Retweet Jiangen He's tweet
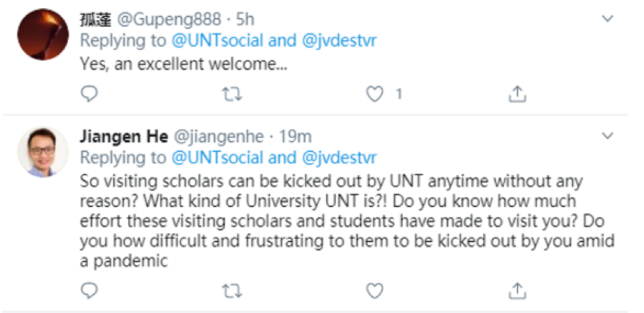The width and height of the screenshot is (644, 313). (x=233, y=289)
